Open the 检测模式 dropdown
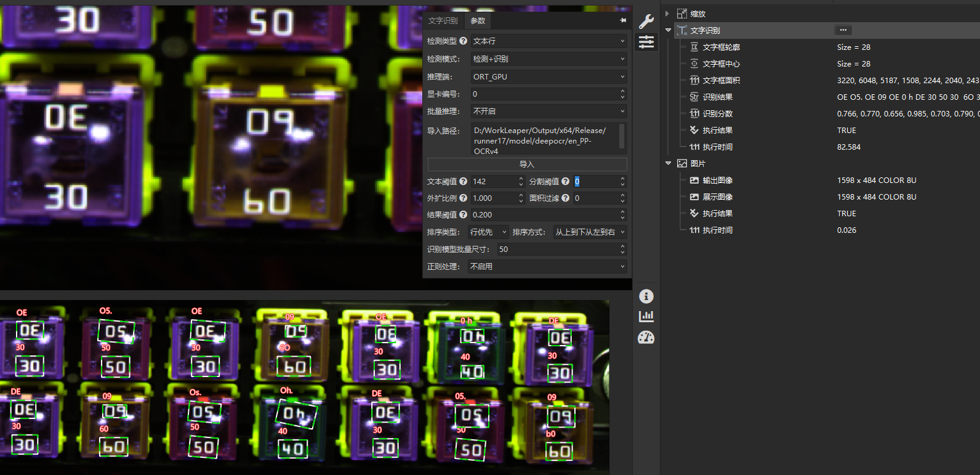 548,59
